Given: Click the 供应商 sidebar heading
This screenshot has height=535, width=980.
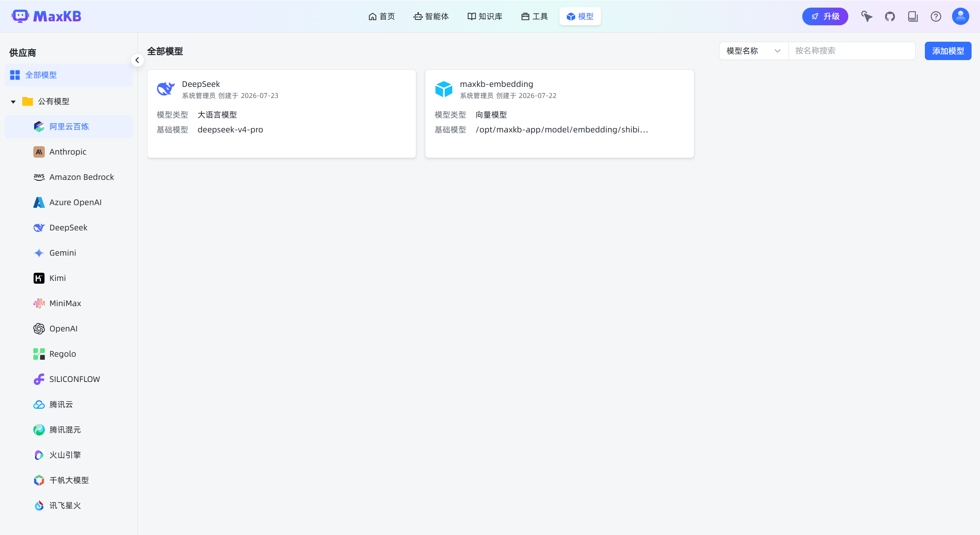Looking at the screenshot, I should coord(23,53).
